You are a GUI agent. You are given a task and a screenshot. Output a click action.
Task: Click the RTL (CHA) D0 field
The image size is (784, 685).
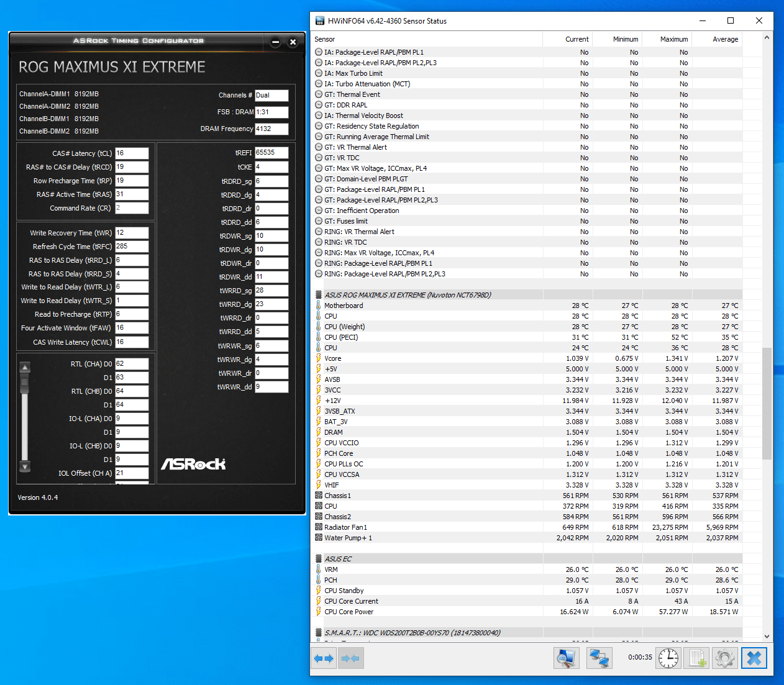point(132,364)
